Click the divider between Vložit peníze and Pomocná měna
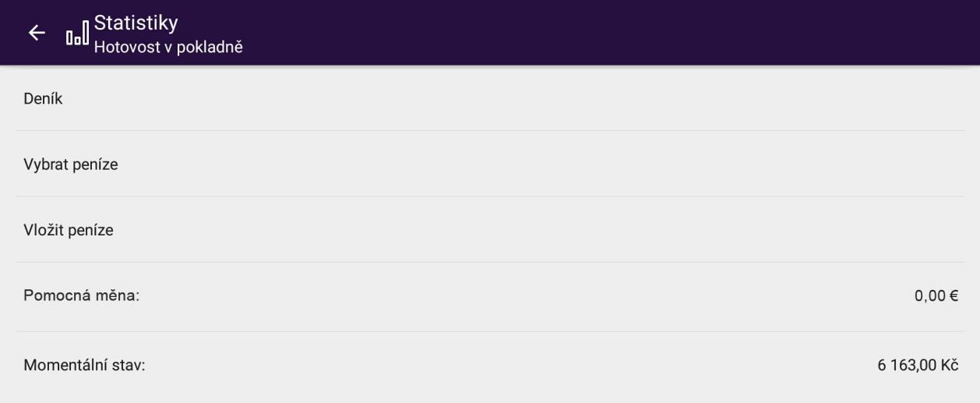This screenshot has height=403, width=980. (491, 262)
